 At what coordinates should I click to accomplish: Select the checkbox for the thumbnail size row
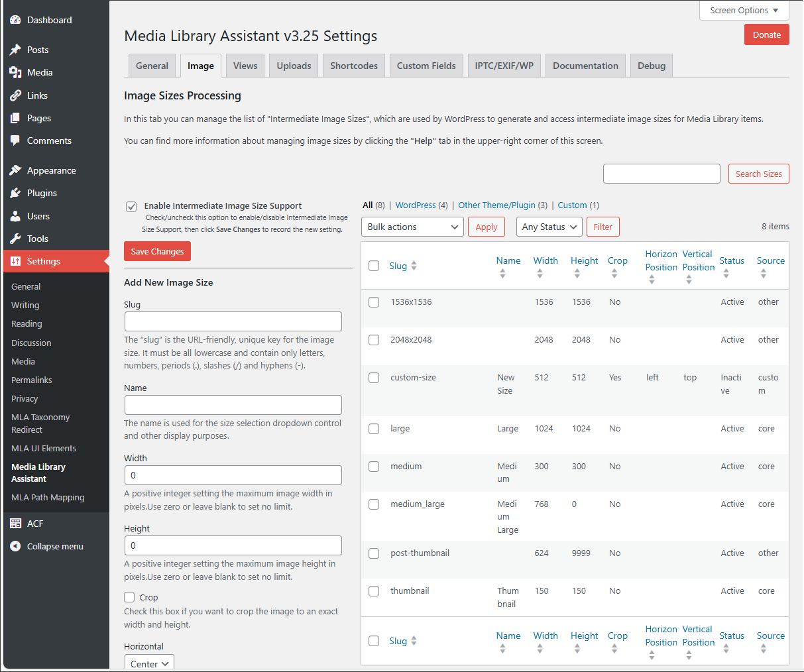click(x=373, y=591)
